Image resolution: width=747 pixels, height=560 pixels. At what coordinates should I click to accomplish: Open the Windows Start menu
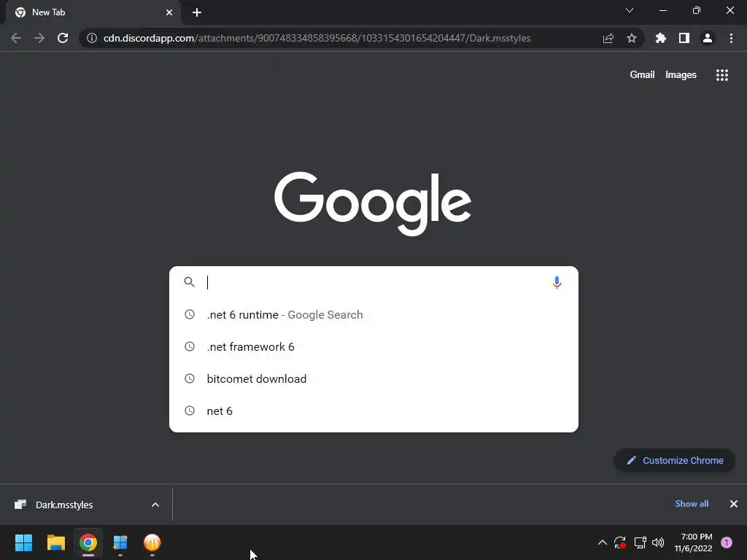23,542
